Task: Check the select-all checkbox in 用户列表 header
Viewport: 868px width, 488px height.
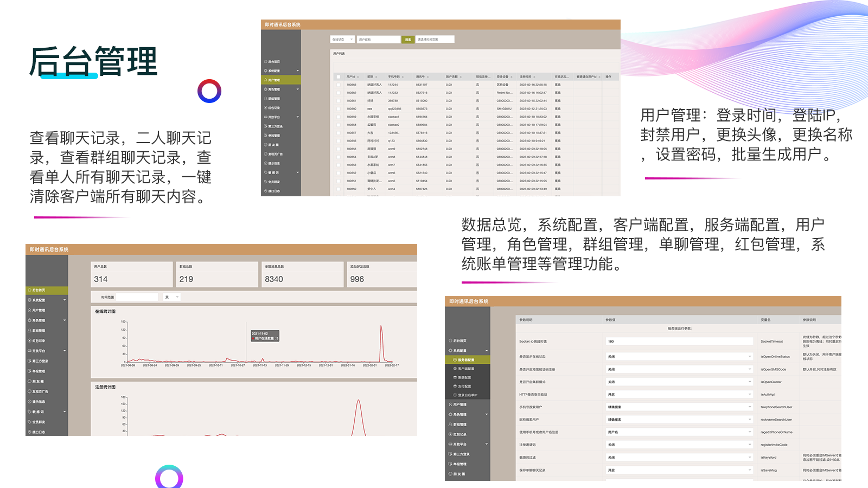Action: (x=338, y=76)
